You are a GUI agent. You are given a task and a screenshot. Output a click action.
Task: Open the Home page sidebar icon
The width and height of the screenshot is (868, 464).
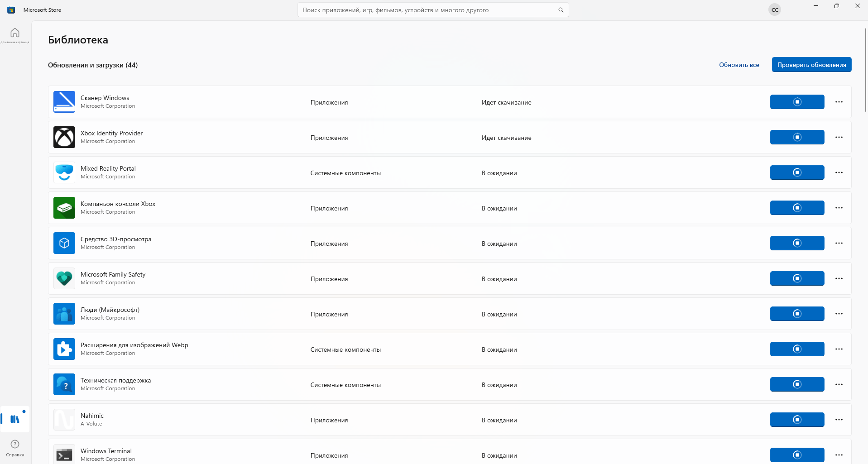point(15,35)
